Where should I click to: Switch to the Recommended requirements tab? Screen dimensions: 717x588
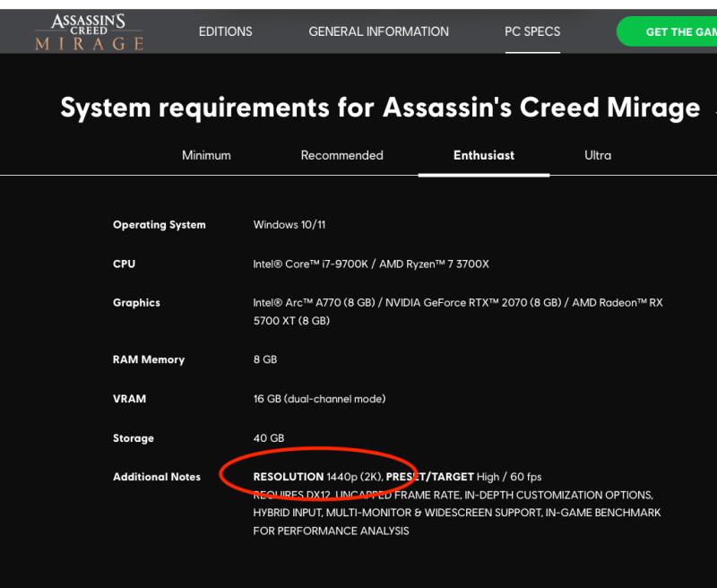(342, 155)
